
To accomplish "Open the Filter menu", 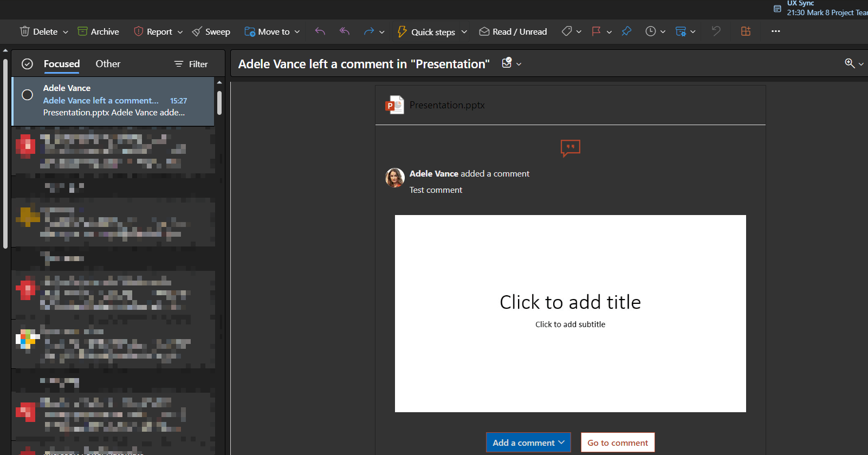I will point(191,64).
